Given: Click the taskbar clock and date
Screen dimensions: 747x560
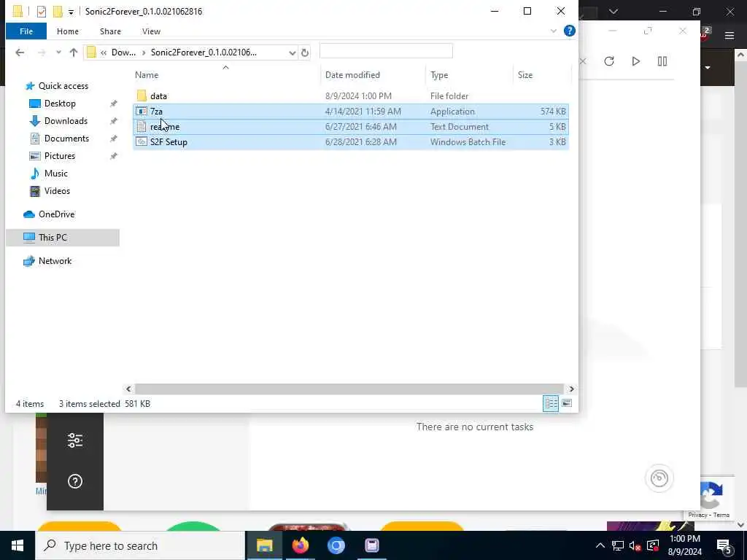Looking at the screenshot, I should point(684,545).
